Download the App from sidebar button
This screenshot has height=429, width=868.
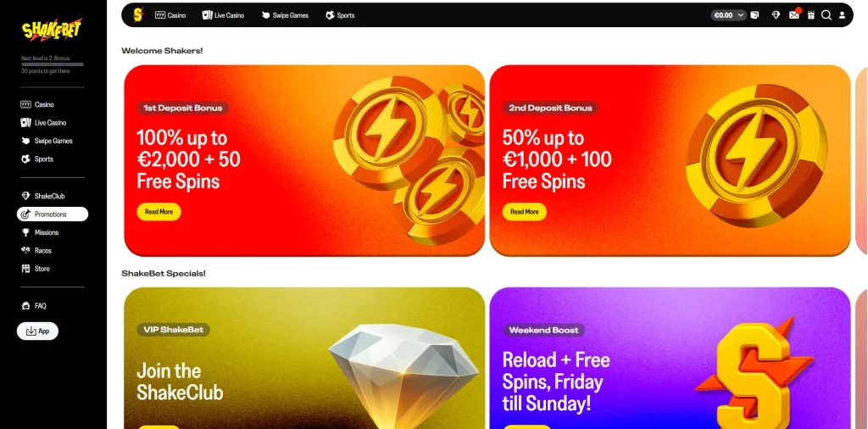coord(37,331)
